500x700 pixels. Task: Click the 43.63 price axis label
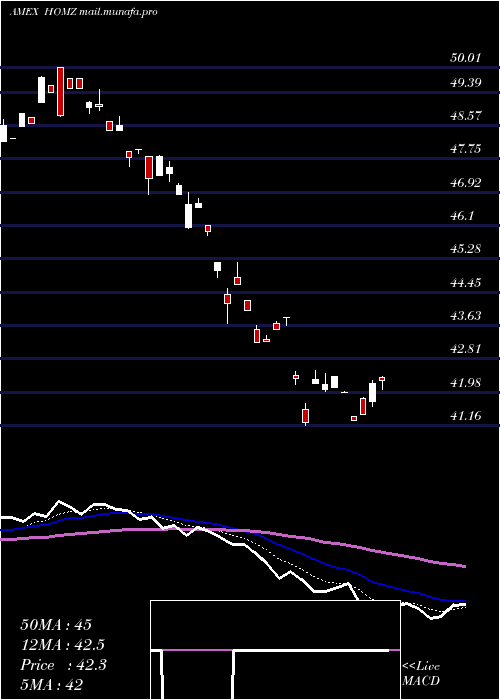[x=465, y=316]
